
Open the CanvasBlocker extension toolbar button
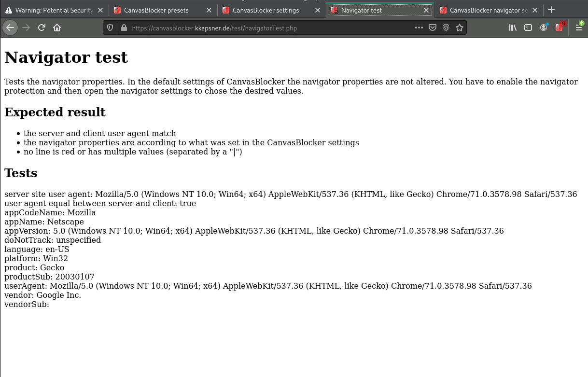coord(560,28)
